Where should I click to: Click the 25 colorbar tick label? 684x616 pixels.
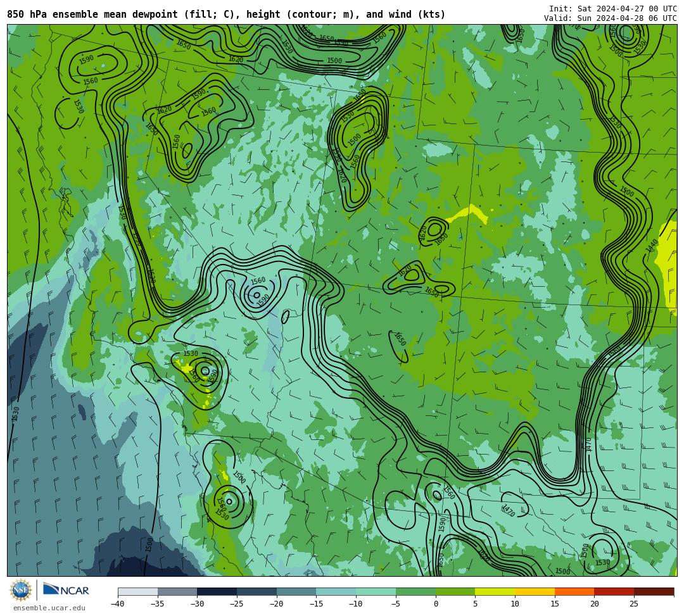pos(634,604)
